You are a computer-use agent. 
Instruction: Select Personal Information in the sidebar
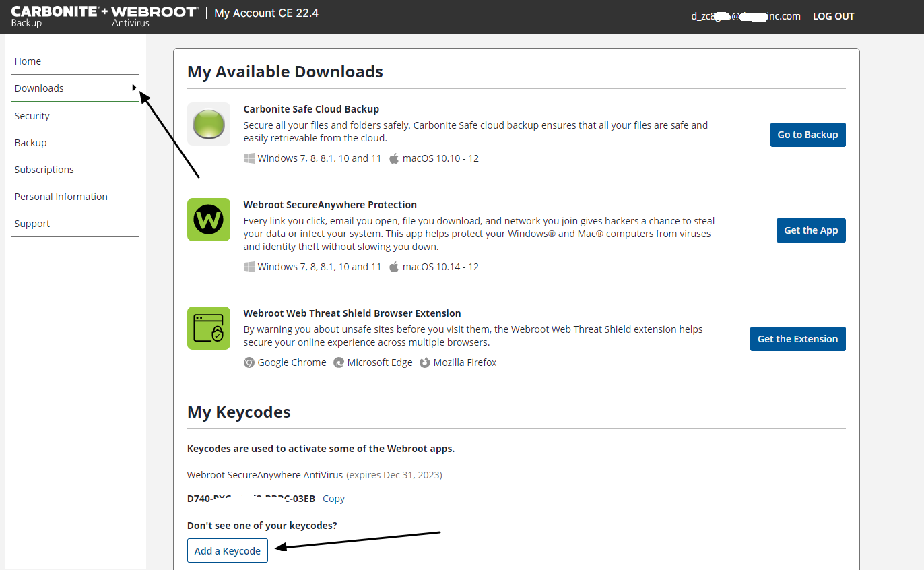click(x=61, y=197)
